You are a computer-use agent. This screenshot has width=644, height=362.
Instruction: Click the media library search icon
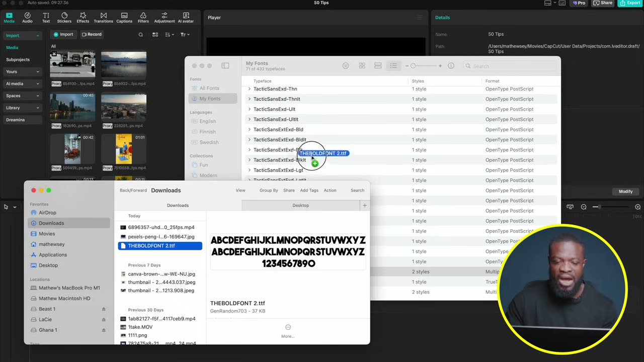pyautogui.click(x=141, y=35)
